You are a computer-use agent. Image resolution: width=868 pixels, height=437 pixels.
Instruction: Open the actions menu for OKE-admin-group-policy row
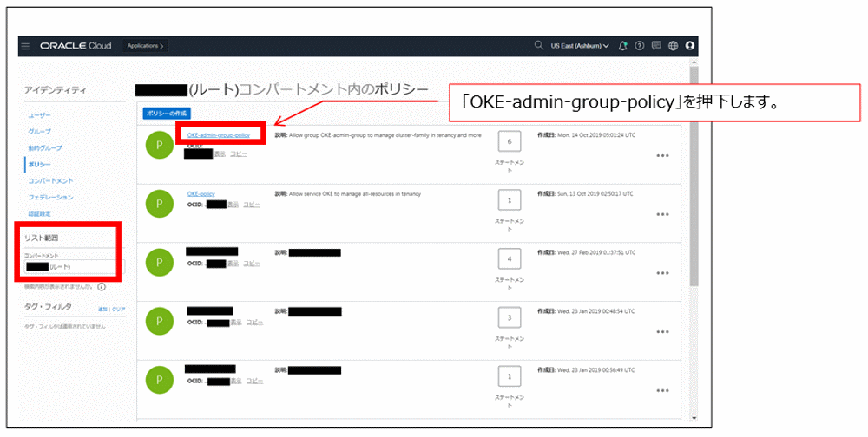pos(662,156)
